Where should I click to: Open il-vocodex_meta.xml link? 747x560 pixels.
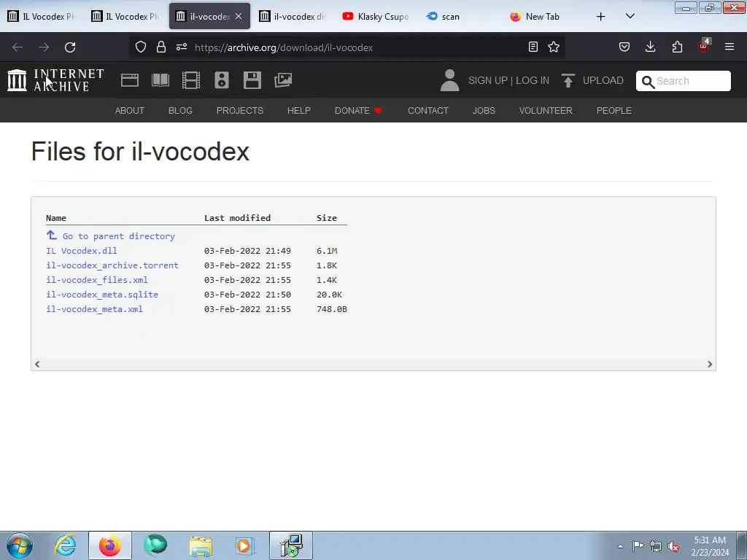(94, 309)
